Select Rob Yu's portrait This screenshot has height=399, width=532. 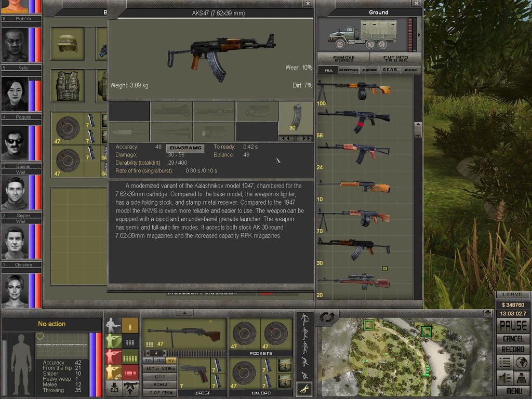click(x=15, y=45)
